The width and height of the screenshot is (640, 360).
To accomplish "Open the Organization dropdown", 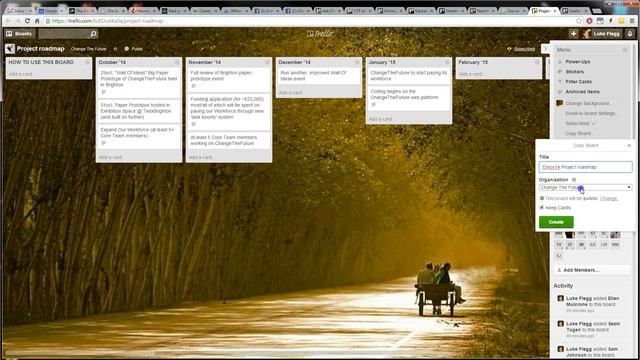I will click(585, 187).
